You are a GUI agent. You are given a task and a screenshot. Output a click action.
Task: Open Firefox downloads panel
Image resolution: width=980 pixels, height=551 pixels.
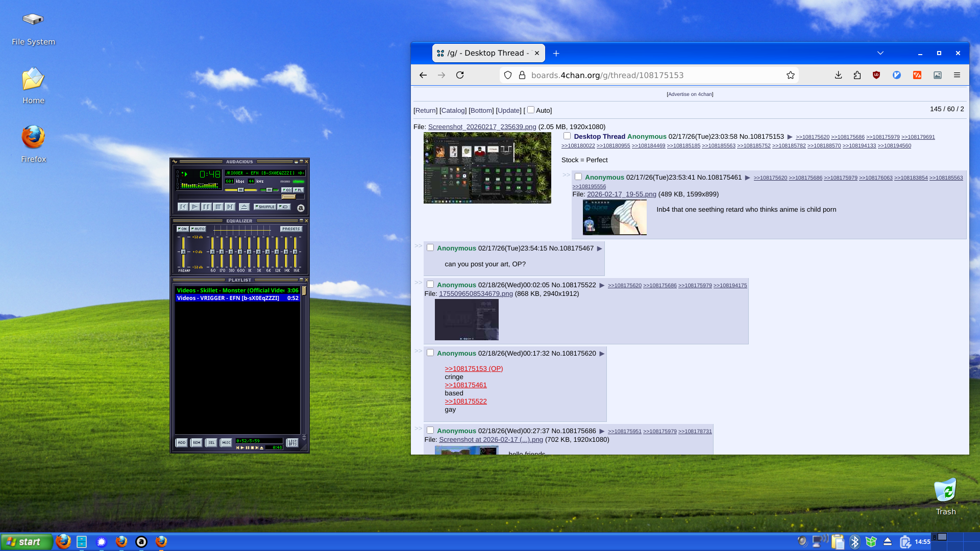pyautogui.click(x=838, y=75)
